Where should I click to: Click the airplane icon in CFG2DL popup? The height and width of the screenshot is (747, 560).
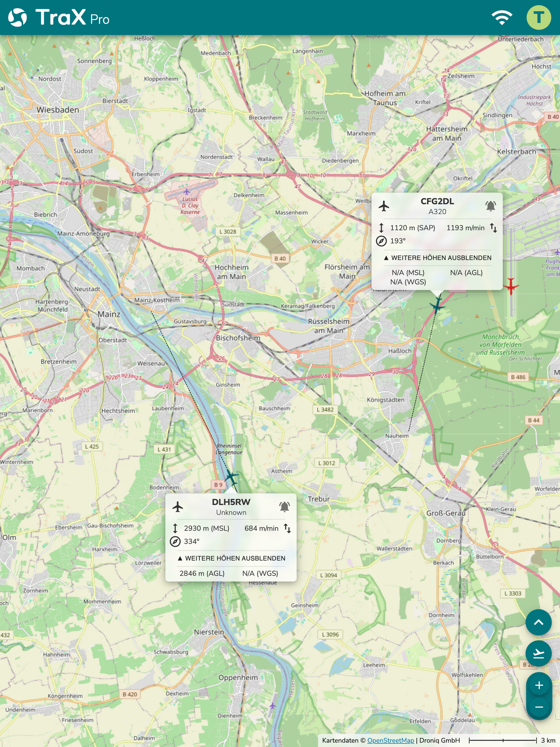click(384, 206)
